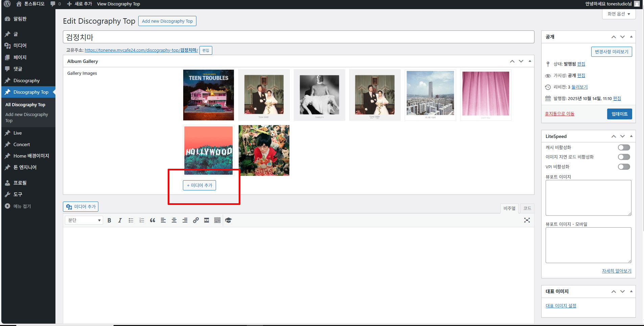
Task: Open the Concert menu in sidebar
Action: (x=22, y=144)
